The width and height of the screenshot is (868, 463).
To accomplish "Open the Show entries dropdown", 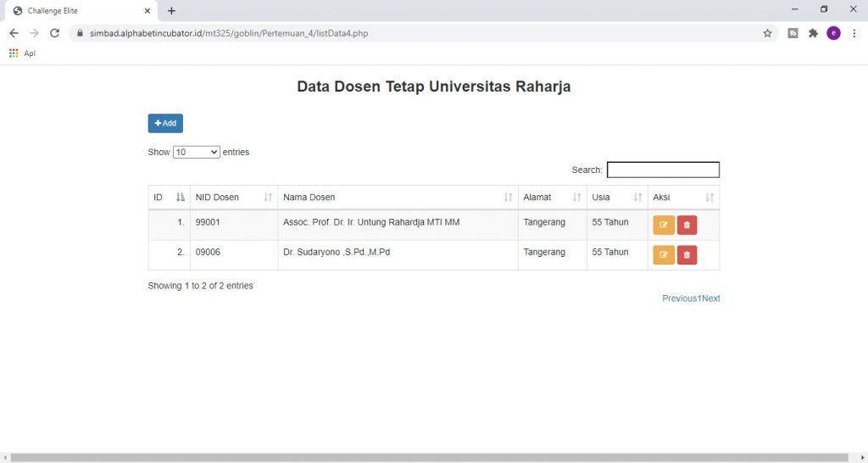I will (x=197, y=153).
